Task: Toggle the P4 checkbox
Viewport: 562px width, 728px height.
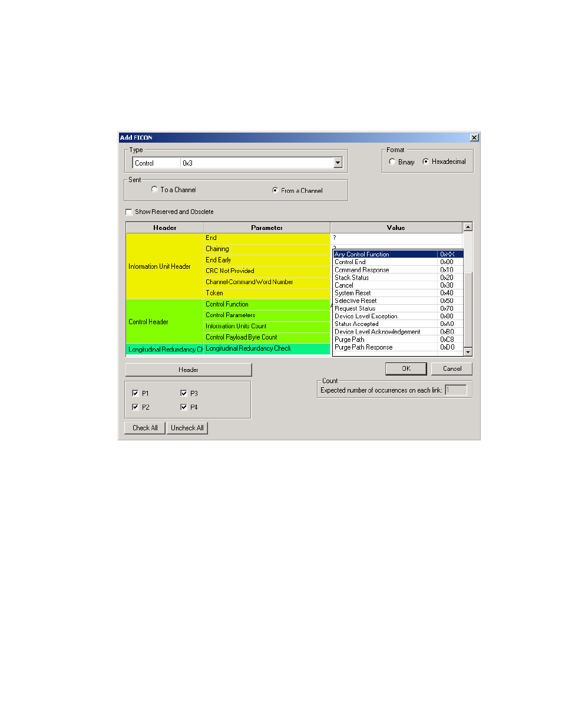Action: click(184, 407)
